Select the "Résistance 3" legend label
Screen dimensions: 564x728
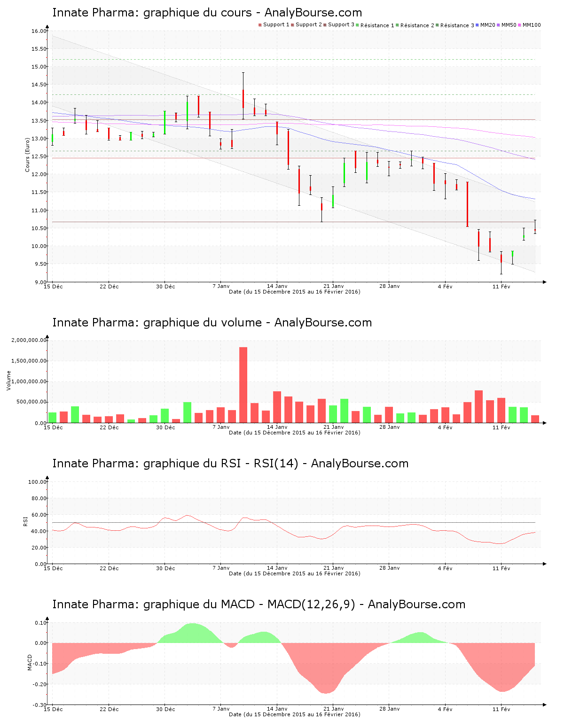[457, 25]
